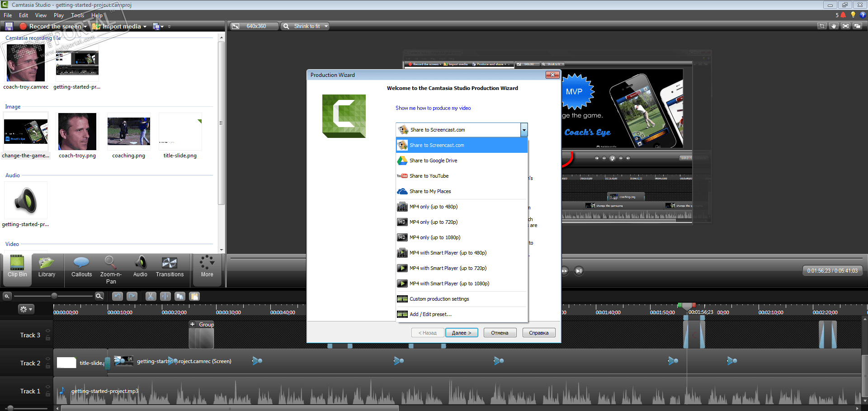Click the Далее button in Production Wizard
The image size is (868, 411).
462,333
